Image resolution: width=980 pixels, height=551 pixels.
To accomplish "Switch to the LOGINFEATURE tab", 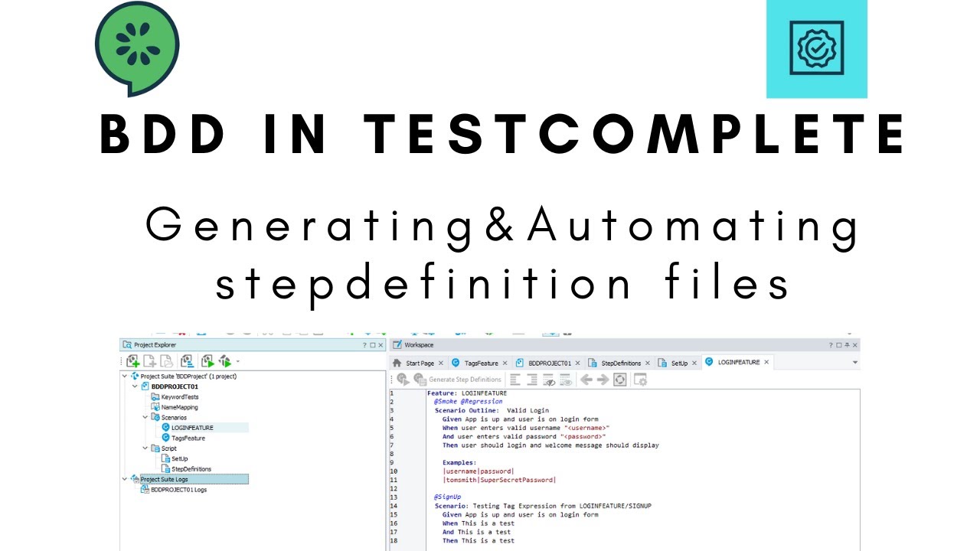I will point(739,362).
